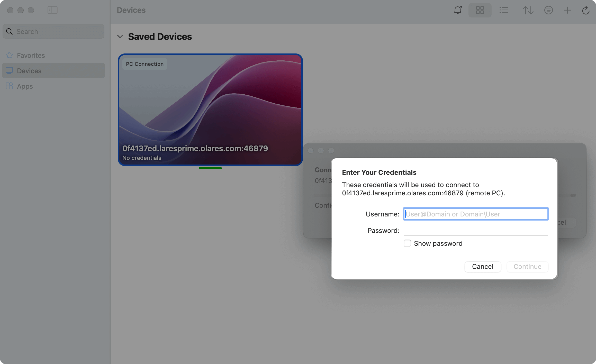Collapse the Saved Devices section

pos(120,37)
